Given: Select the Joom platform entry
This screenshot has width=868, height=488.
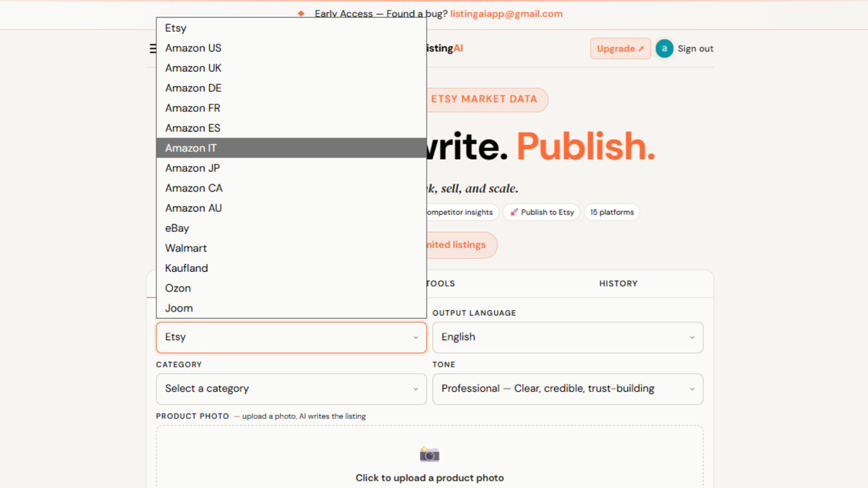Looking at the screenshot, I should click(291, 308).
